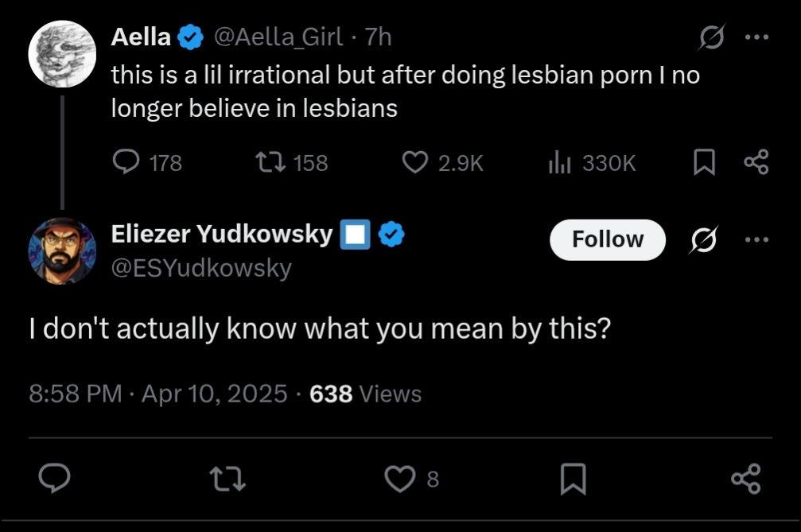The width and height of the screenshot is (801, 532).
Task: Follow Eliezer Yudkowsky
Action: (608, 239)
